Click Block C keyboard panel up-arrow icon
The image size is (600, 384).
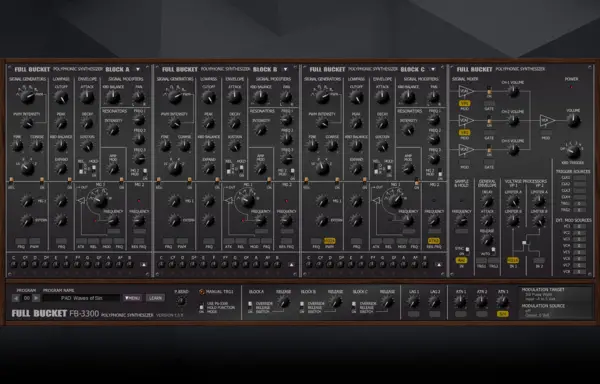439,264
